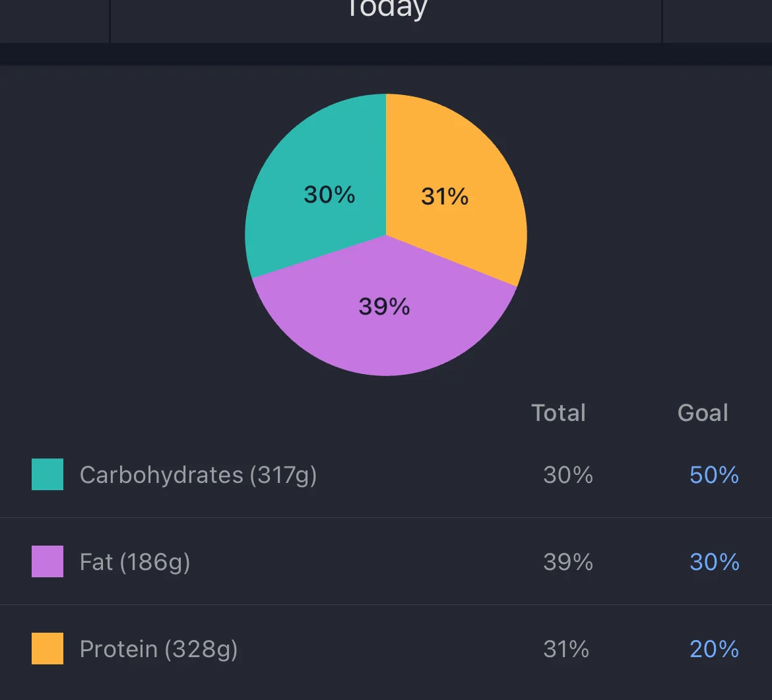772x700 pixels.
Task: Click the orange Protein color swatch
Action: pos(48,649)
